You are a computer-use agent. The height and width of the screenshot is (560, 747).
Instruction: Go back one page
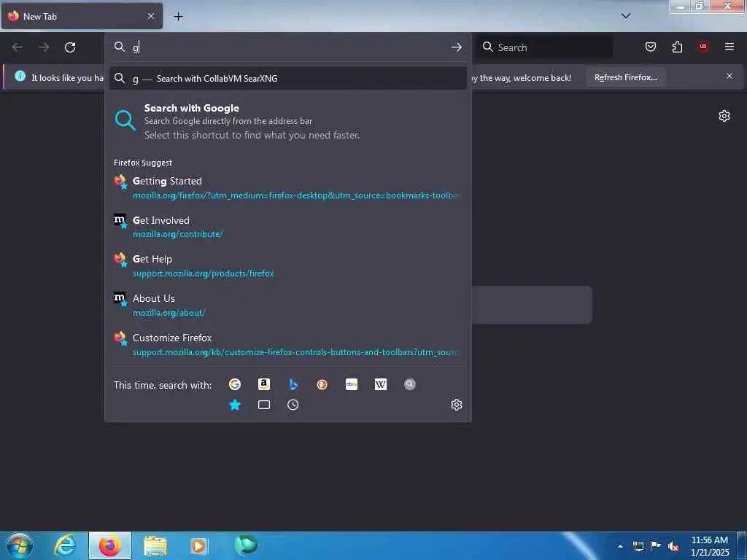18,47
